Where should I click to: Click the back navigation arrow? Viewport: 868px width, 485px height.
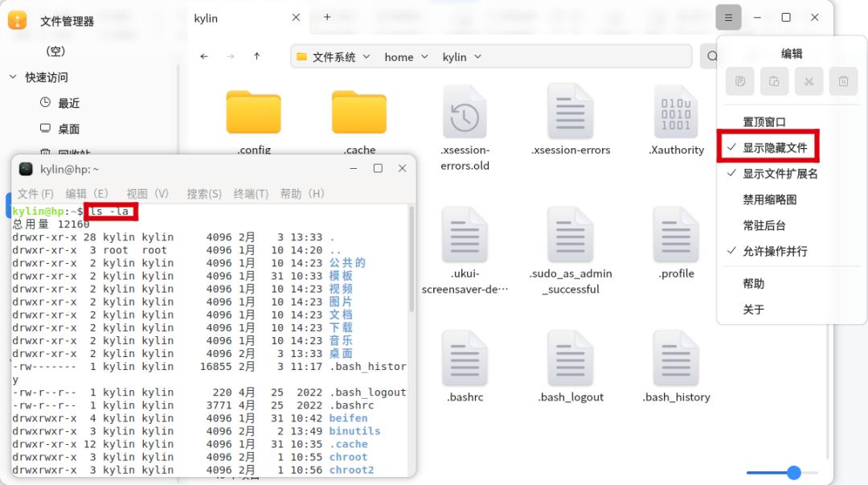click(205, 56)
